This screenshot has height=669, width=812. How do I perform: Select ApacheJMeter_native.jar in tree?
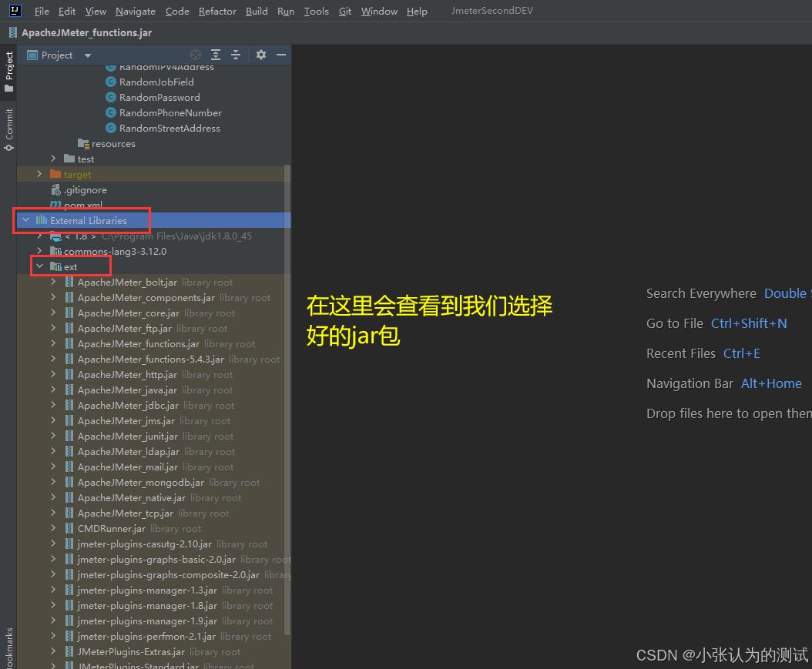[132, 498]
